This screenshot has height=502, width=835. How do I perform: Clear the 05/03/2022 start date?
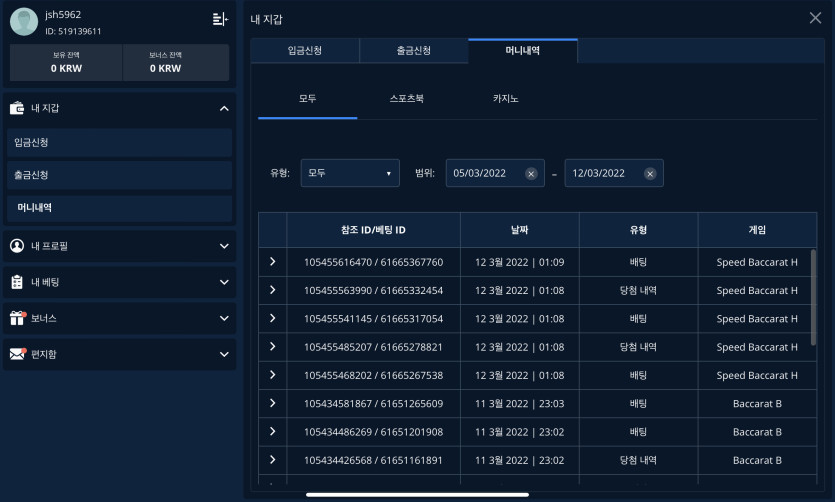(x=531, y=174)
